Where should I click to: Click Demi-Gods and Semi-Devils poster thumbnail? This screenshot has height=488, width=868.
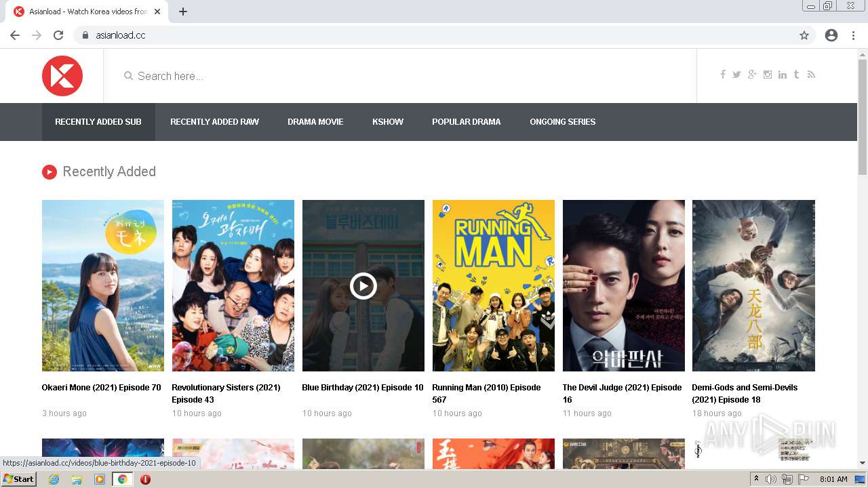[x=753, y=285]
